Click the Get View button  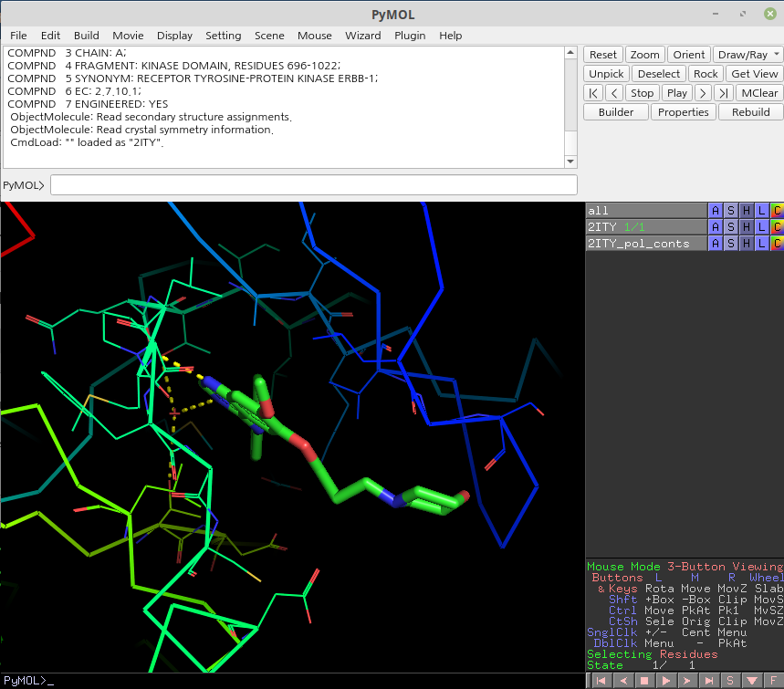coord(754,73)
